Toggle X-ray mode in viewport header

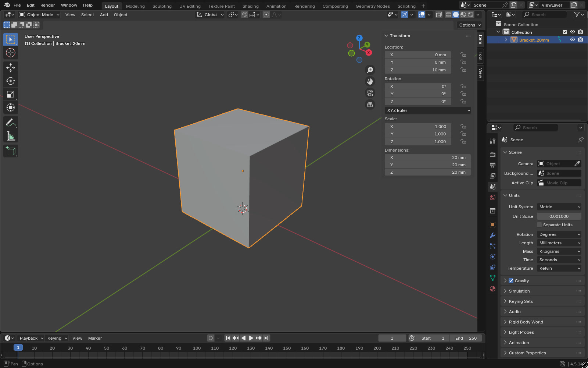coord(439,15)
